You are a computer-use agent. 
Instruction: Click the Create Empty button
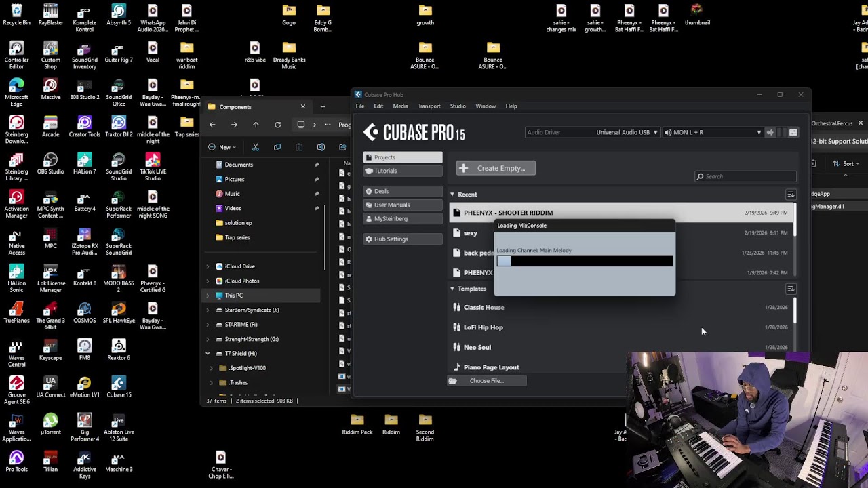(x=496, y=168)
